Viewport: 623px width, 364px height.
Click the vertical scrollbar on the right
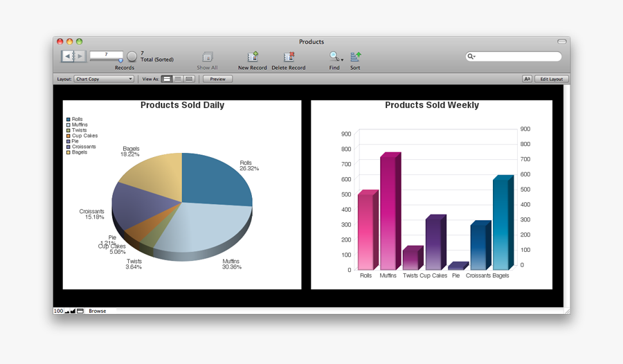pyautogui.click(x=566, y=196)
